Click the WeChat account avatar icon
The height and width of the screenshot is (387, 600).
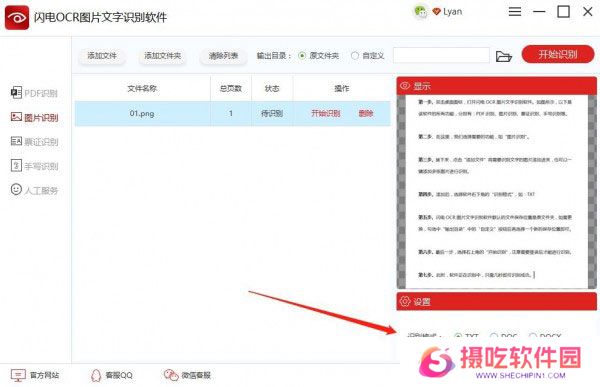pos(421,12)
